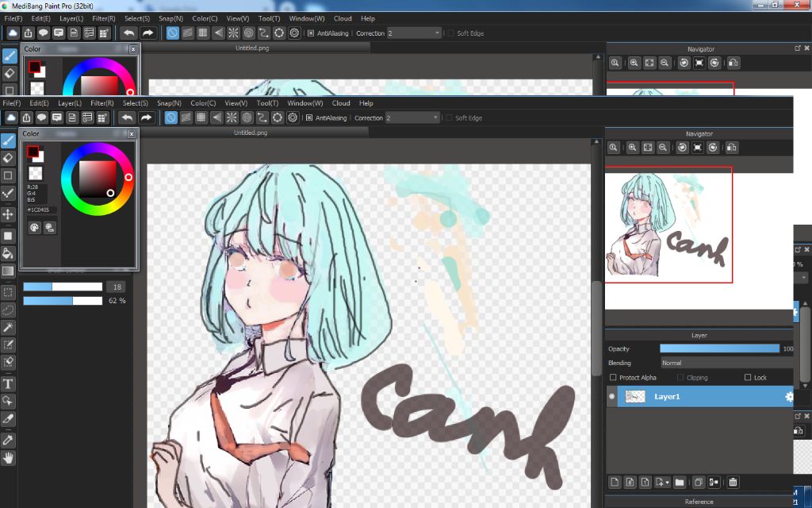The height and width of the screenshot is (508, 812).
Task: Open Help menu in back window
Action: tap(368, 19)
